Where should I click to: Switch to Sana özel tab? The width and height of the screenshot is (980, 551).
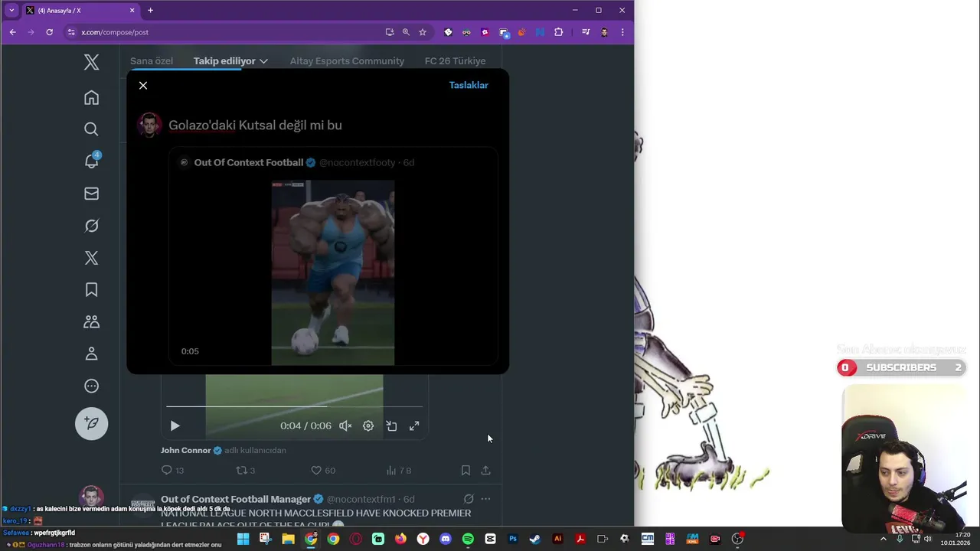[x=152, y=61]
